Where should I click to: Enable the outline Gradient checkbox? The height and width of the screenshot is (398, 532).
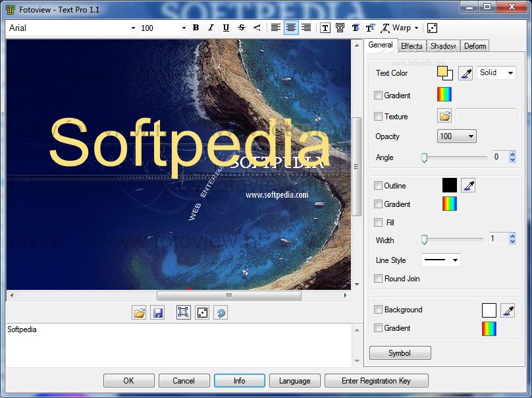pos(378,204)
